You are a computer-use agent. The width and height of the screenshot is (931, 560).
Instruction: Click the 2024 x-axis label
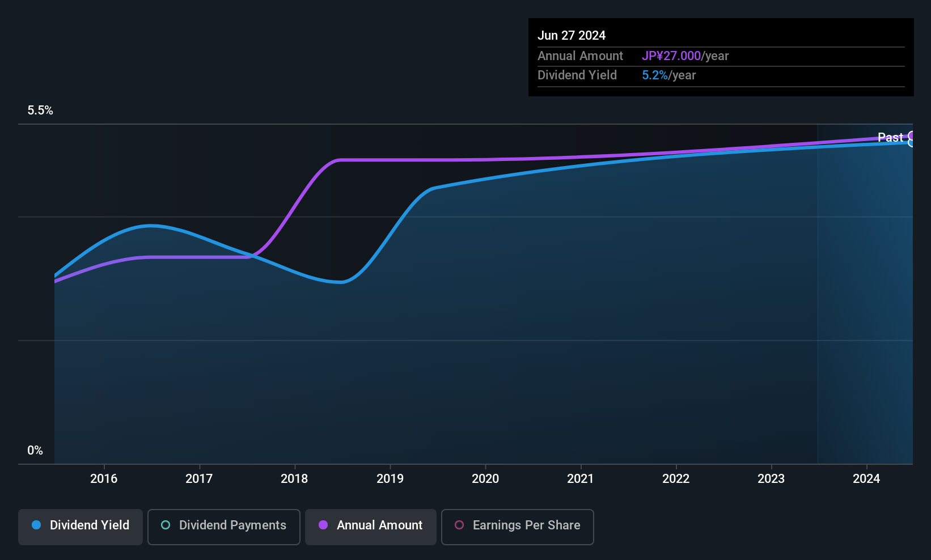tap(866, 478)
